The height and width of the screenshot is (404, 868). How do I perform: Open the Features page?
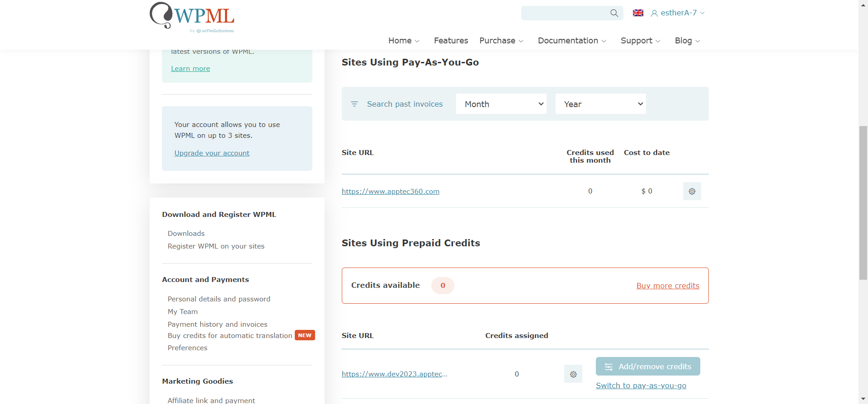point(451,41)
